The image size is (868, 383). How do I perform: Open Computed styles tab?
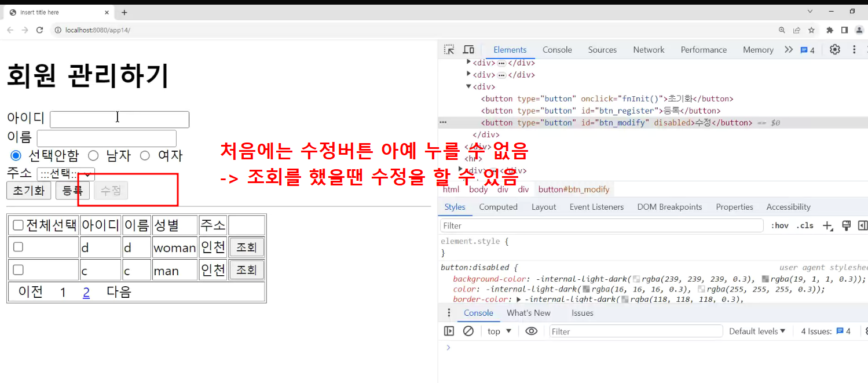pyautogui.click(x=498, y=207)
